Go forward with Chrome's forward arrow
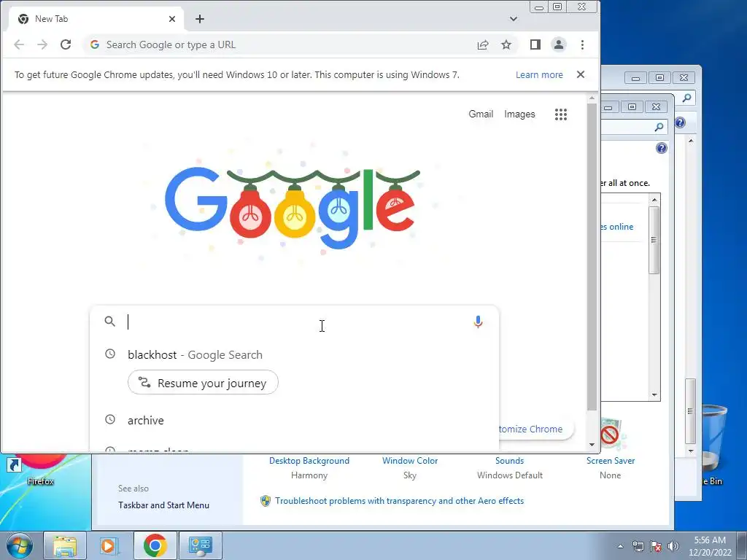This screenshot has width=747, height=560. click(42, 44)
